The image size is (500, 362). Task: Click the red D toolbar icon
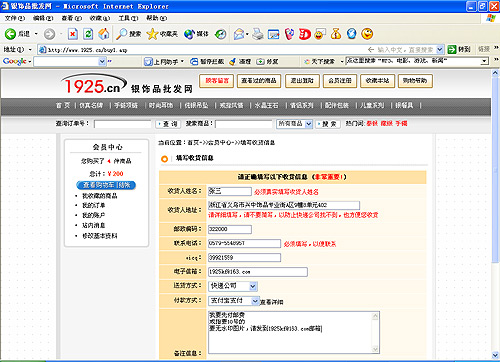pos(304,34)
